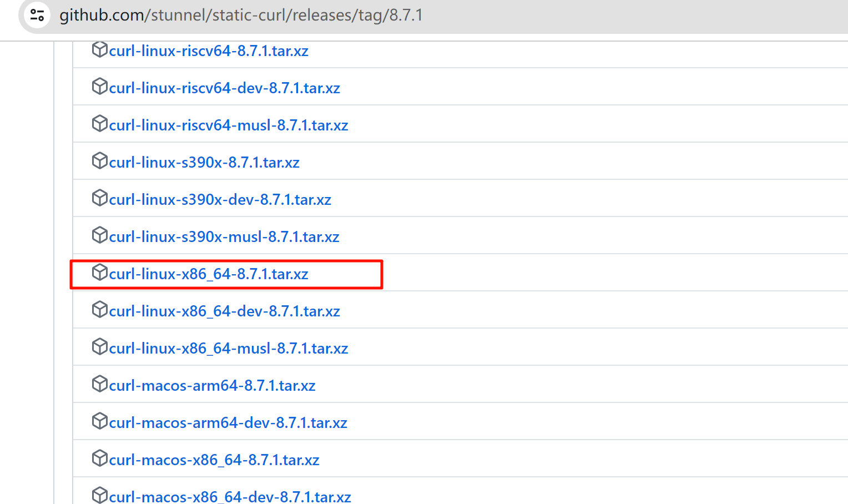Image resolution: width=848 pixels, height=504 pixels.
Task: Download curl-linux-riscv64-dev-8.7.1.tar.xz
Action: pyautogui.click(x=224, y=88)
